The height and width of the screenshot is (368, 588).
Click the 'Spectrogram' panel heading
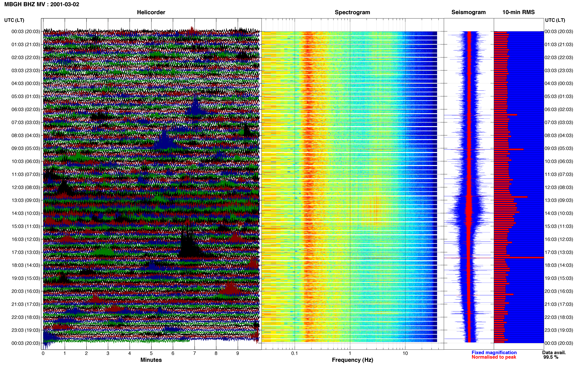352,12
